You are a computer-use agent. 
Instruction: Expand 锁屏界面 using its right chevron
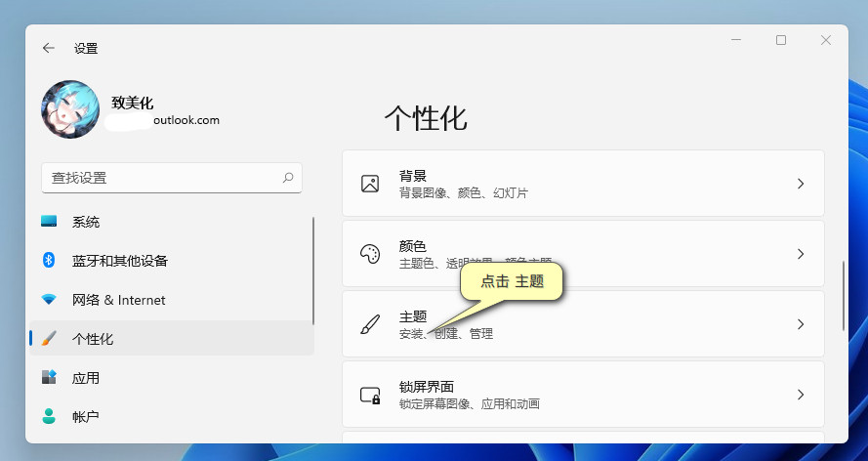click(800, 395)
